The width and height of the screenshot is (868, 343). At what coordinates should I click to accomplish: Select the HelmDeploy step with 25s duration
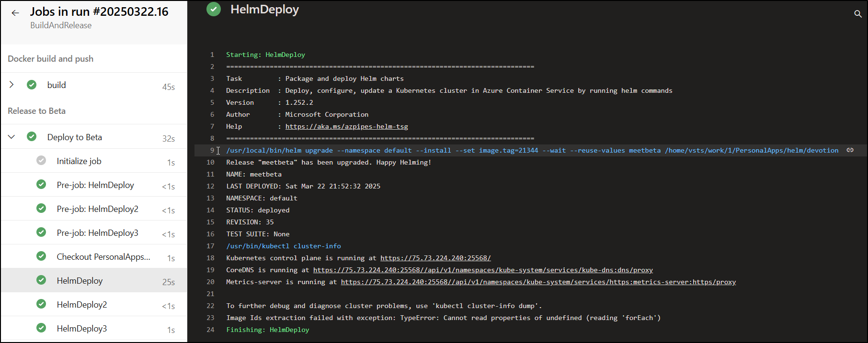coord(94,281)
